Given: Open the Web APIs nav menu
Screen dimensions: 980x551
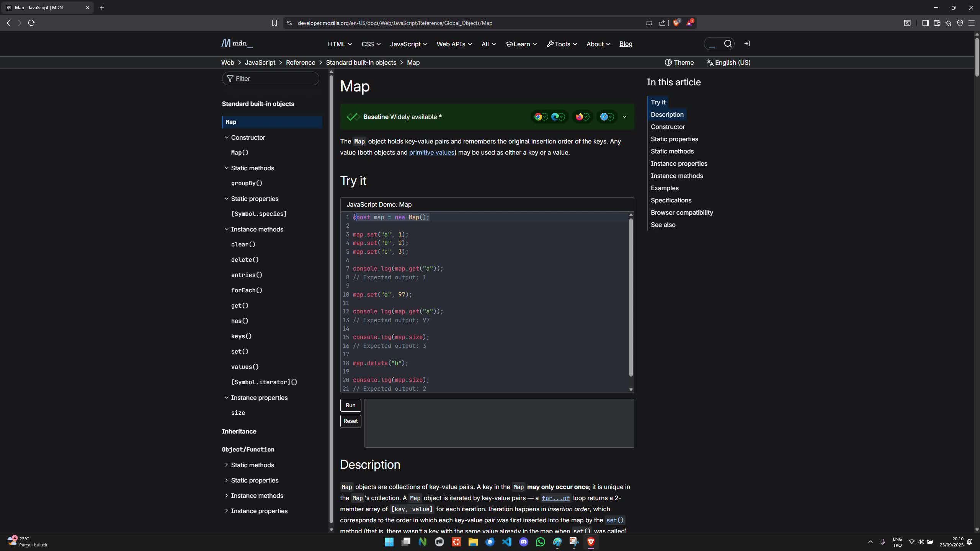Looking at the screenshot, I should [454, 44].
